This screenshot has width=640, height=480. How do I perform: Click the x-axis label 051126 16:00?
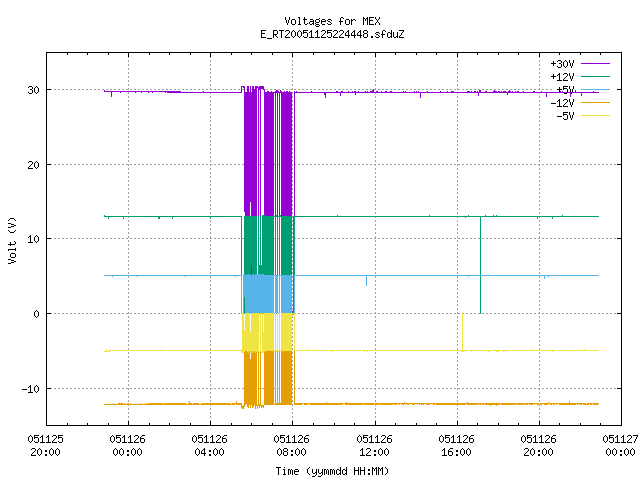pyautogui.click(x=456, y=446)
